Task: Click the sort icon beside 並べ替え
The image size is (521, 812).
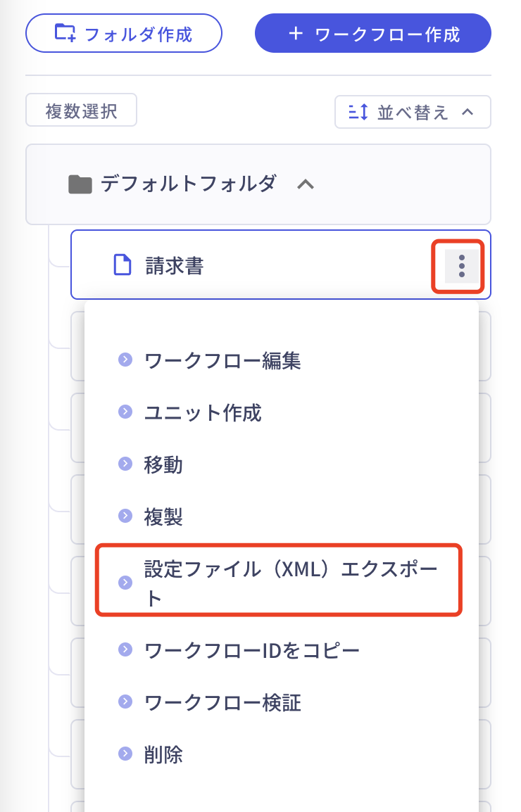Action: (x=358, y=112)
